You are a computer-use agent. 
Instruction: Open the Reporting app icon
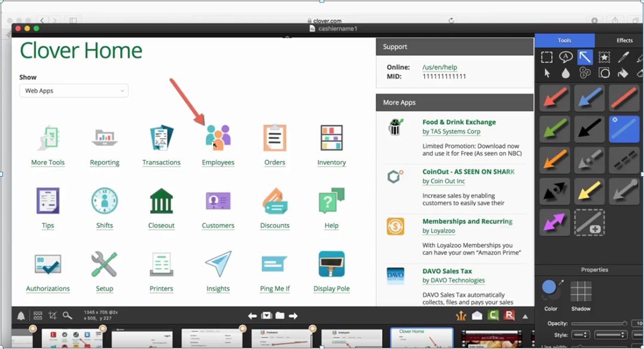pyautogui.click(x=104, y=138)
